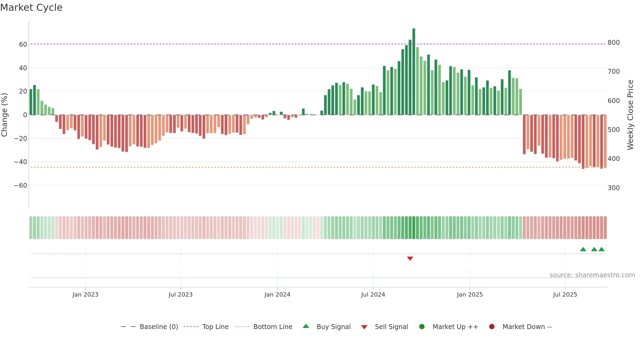Viewport: 644px width, 362px height.
Task: Click the Jul 2023 x-axis label
Action: [181, 294]
